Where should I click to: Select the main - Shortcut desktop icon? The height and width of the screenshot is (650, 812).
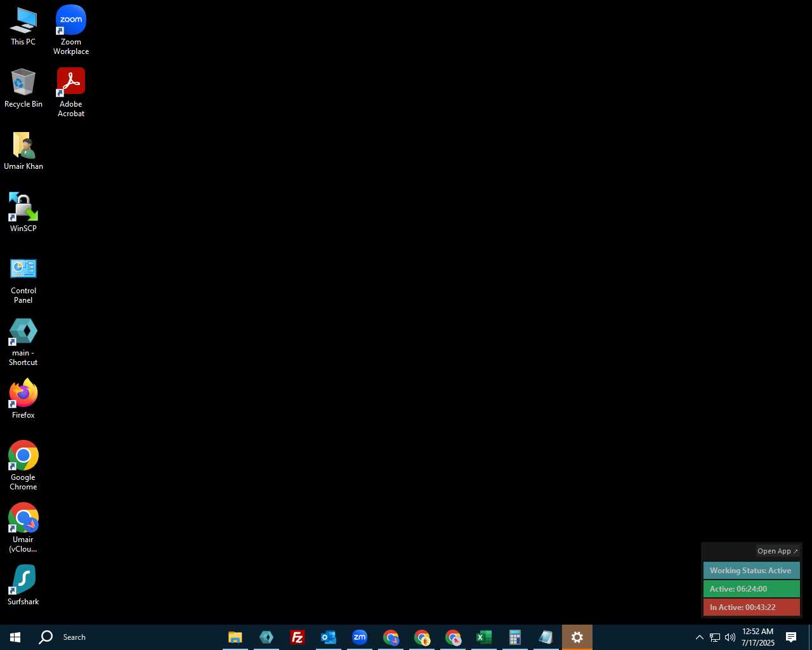click(23, 342)
